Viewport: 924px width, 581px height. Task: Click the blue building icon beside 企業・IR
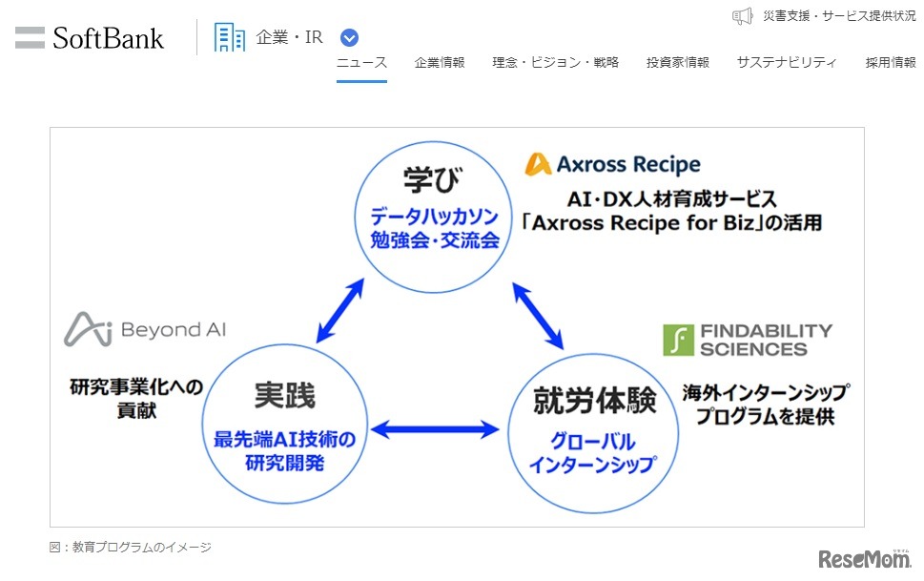point(228,36)
